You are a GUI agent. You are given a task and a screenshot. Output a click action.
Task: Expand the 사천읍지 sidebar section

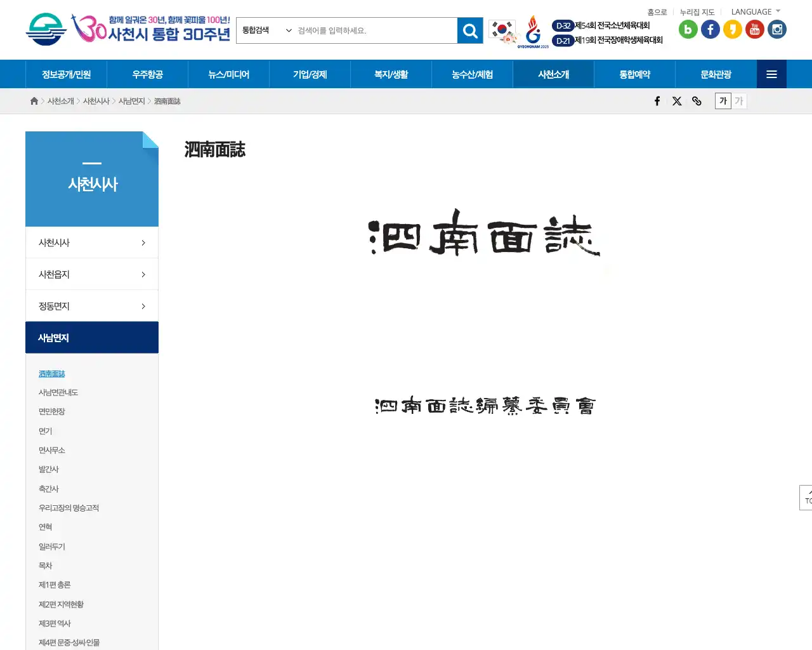pyautogui.click(x=92, y=274)
